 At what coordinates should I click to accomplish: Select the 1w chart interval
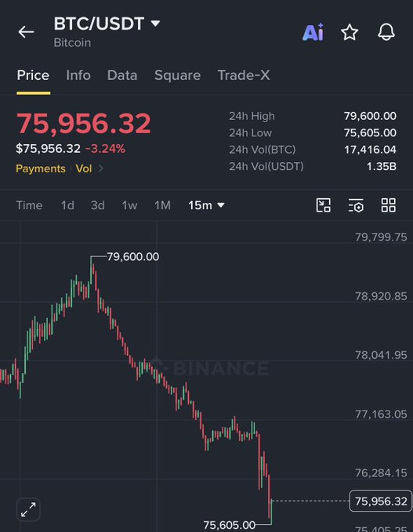click(x=129, y=205)
